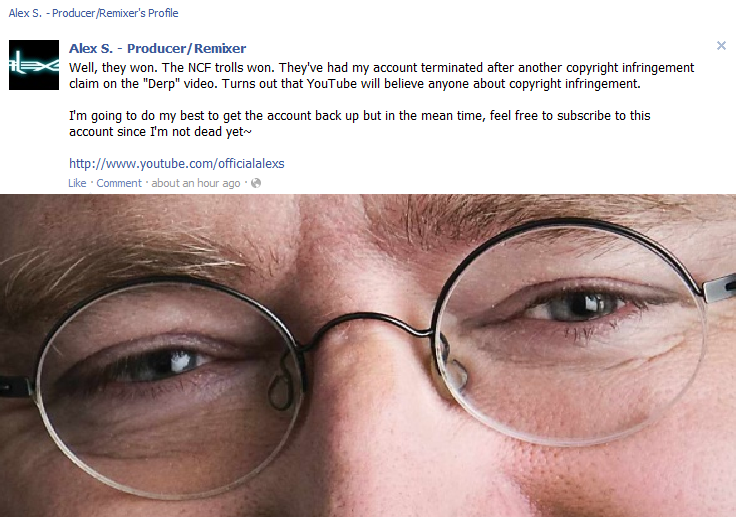
Task: Follow the youtube.com/officialalexs link
Action: [x=176, y=163]
